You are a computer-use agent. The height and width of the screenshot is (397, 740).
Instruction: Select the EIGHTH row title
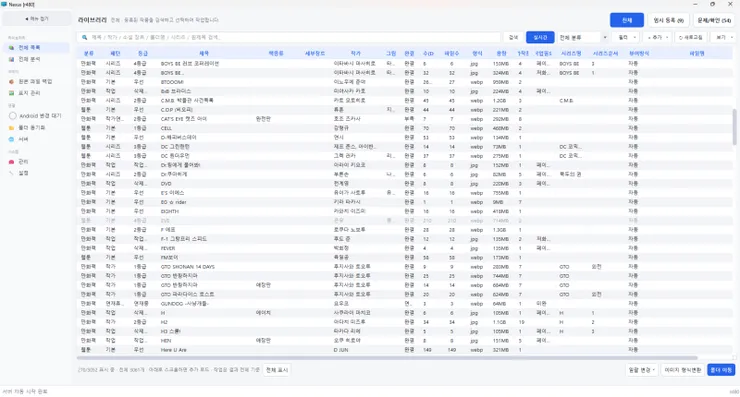(x=170, y=211)
